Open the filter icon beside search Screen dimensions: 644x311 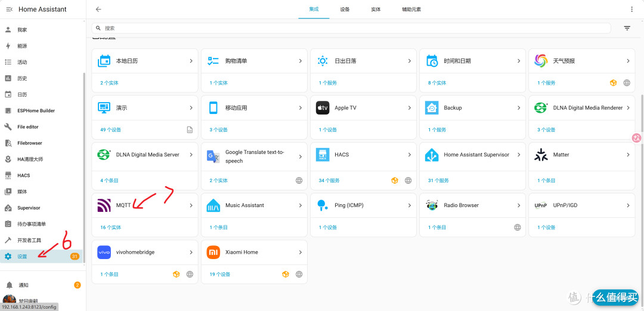point(627,28)
